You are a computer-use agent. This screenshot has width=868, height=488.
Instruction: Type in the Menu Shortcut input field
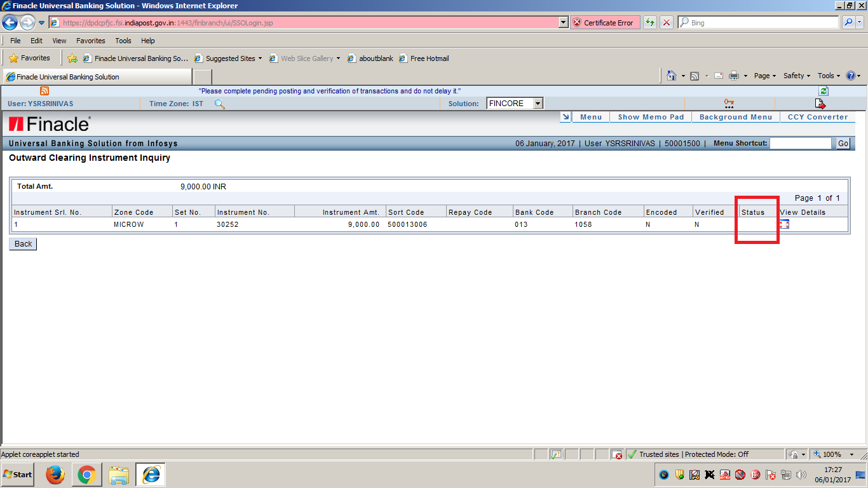[x=800, y=143]
